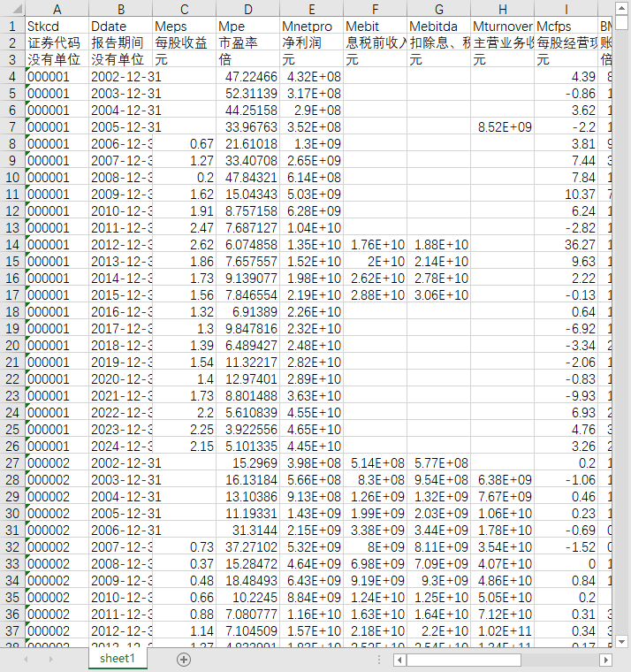Select column A header
This screenshot has height=672, width=631.
57,9
